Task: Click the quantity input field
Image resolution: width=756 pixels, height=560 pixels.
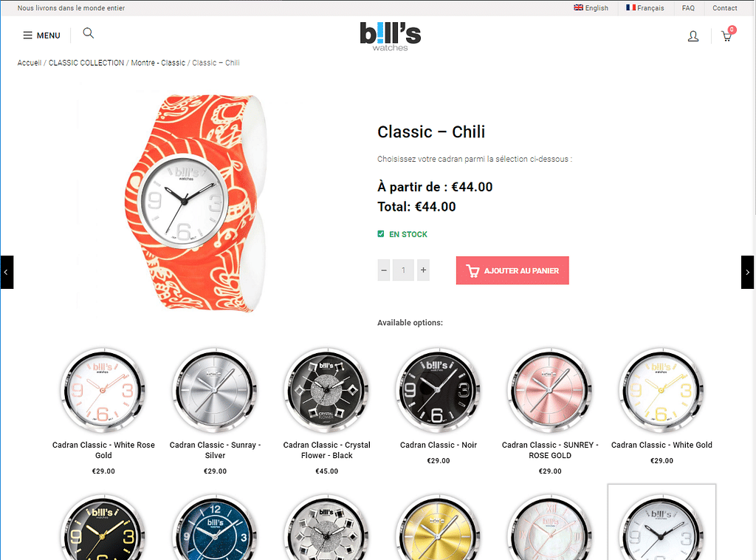Action: pos(404,270)
